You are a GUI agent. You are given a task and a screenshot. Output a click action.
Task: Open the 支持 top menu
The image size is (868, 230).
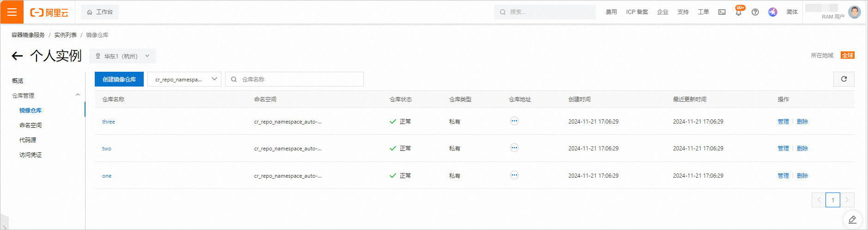683,12
